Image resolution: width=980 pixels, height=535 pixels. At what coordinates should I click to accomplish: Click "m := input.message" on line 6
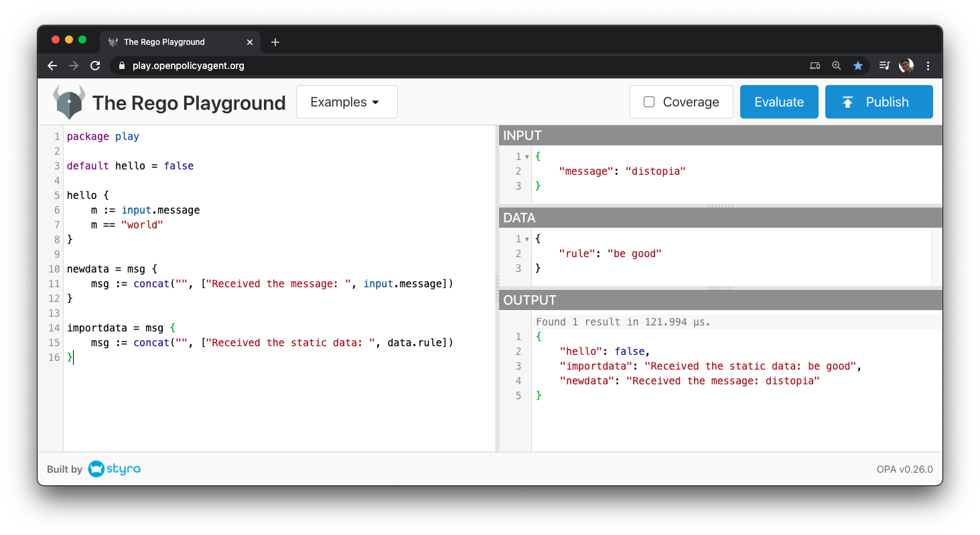click(x=145, y=210)
